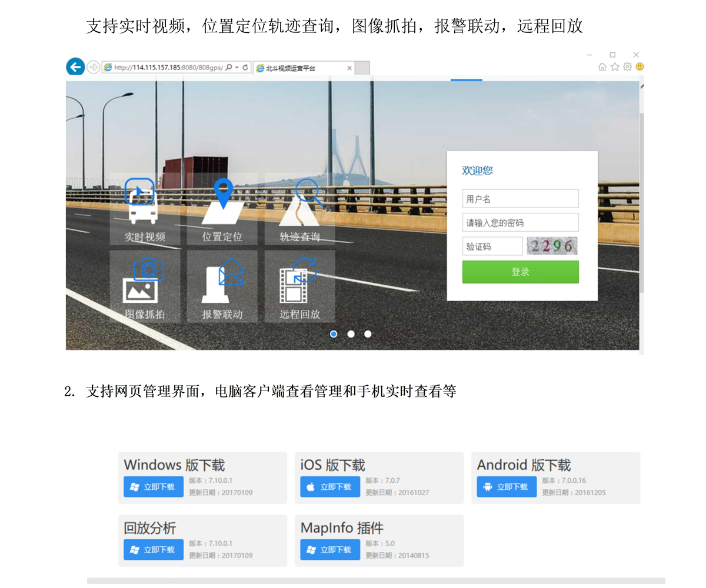The height and width of the screenshot is (588, 706).
Task: Open the 报警联动 alarm linkage tile
Action: coord(222,286)
